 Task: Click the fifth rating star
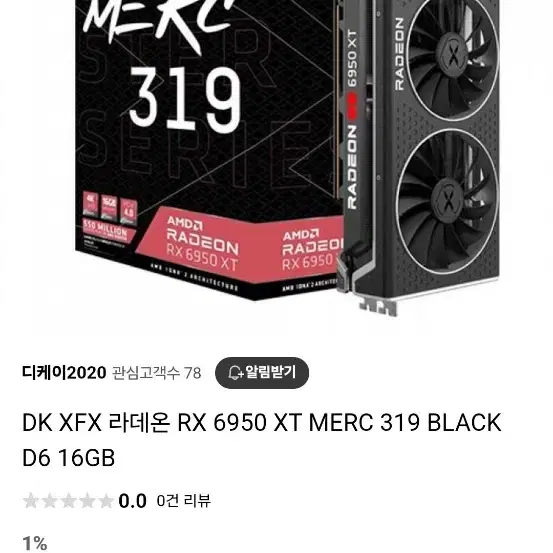[x=106, y=501]
